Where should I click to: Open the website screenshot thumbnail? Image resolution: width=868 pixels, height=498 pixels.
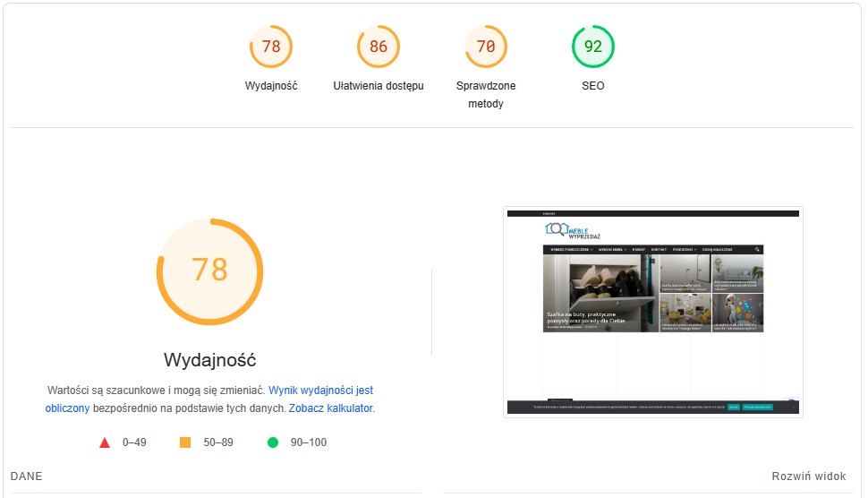[x=653, y=313]
